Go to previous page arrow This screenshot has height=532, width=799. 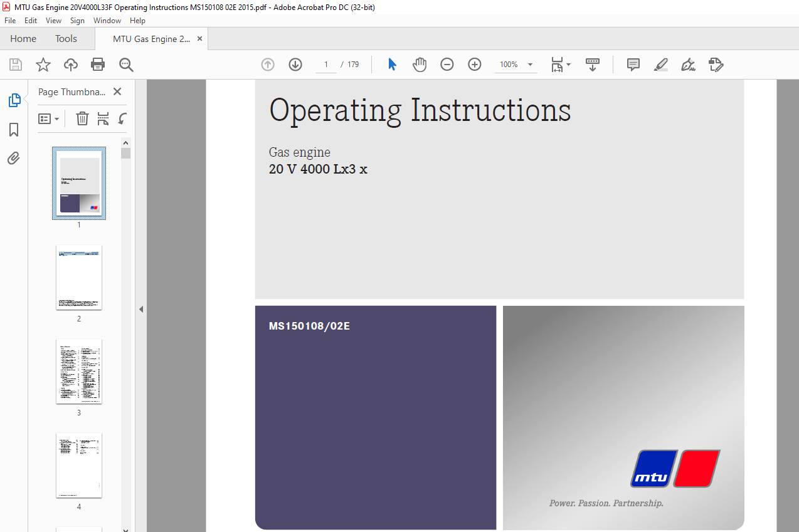[268, 65]
